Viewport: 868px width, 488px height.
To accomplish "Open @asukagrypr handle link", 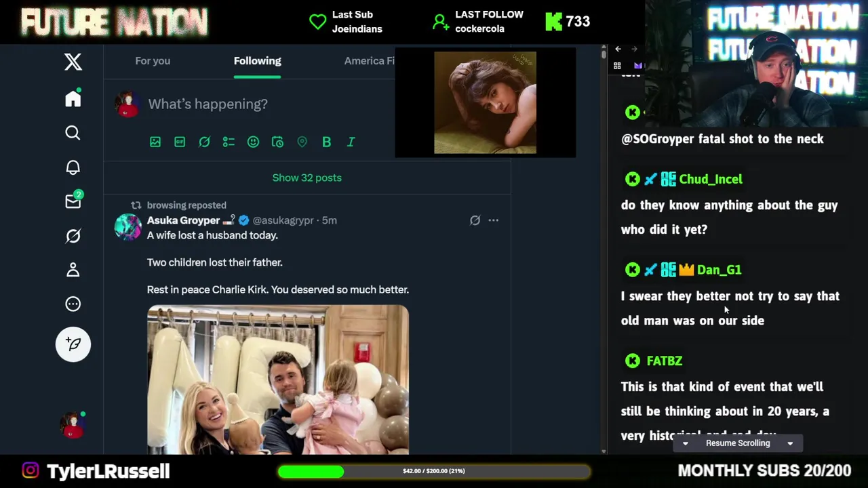I will click(x=283, y=220).
